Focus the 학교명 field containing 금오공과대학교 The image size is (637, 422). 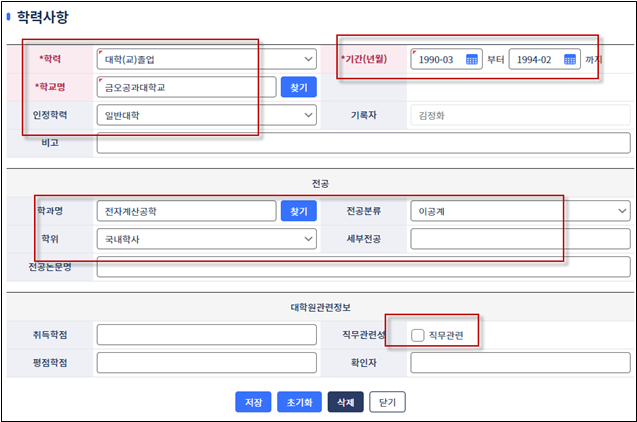pyautogui.click(x=186, y=87)
